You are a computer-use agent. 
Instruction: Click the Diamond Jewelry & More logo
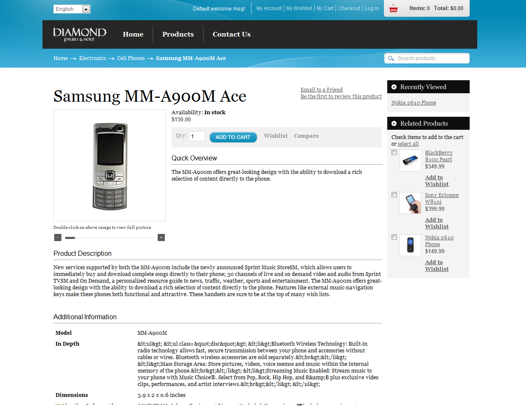[x=80, y=34]
